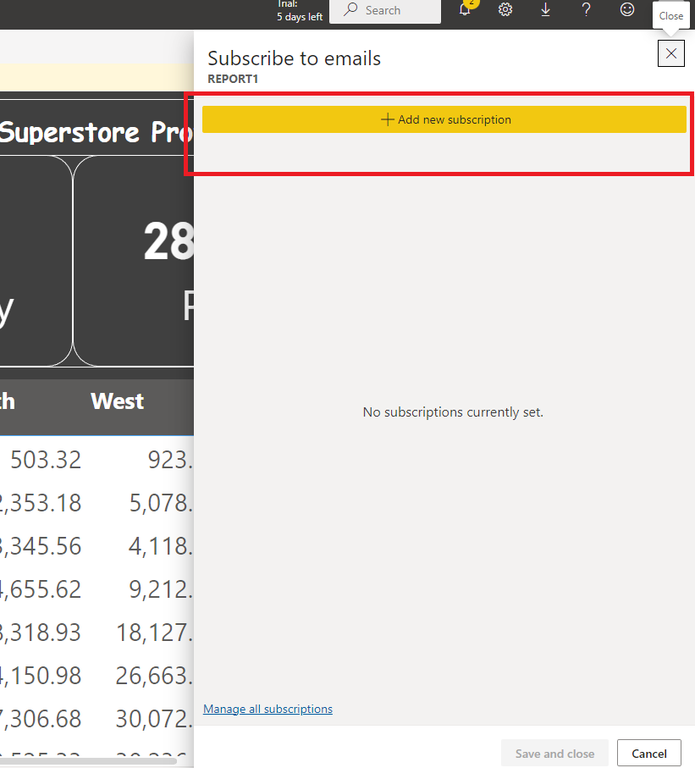Click the feedback smiley icon

coord(627,10)
